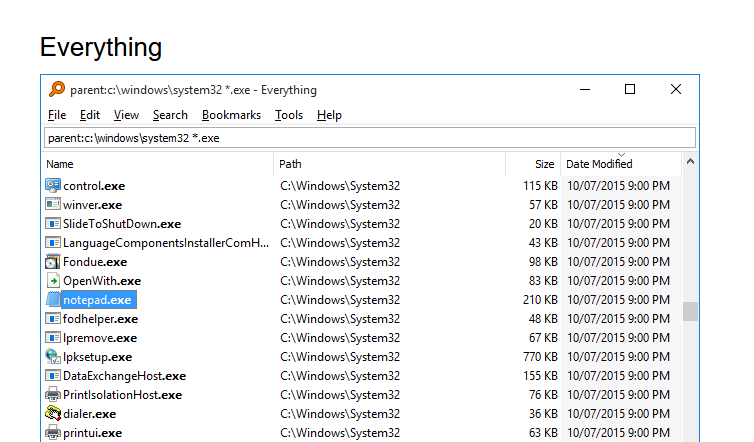
Task: Click the control.exe file icon
Action: point(53,186)
